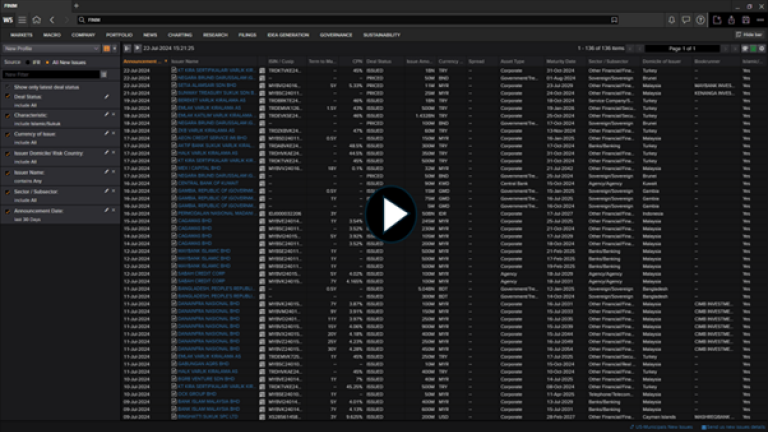Image resolution: width=768 pixels, height=432 pixels.
Task: Click the Home icon in the toolbar
Action: click(x=37, y=19)
